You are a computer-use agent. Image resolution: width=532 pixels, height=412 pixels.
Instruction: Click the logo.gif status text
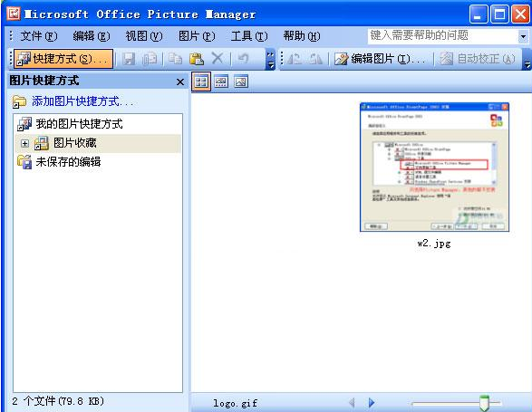pos(235,403)
